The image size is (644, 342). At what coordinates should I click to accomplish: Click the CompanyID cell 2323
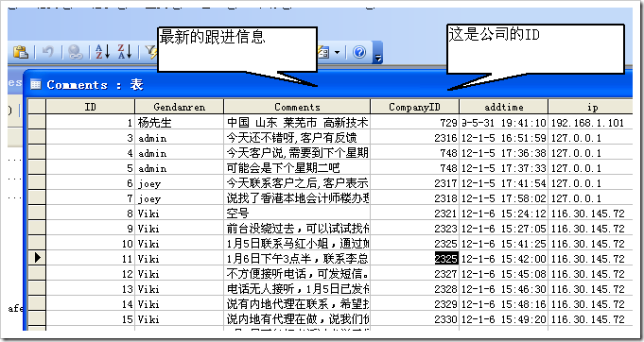point(414,229)
